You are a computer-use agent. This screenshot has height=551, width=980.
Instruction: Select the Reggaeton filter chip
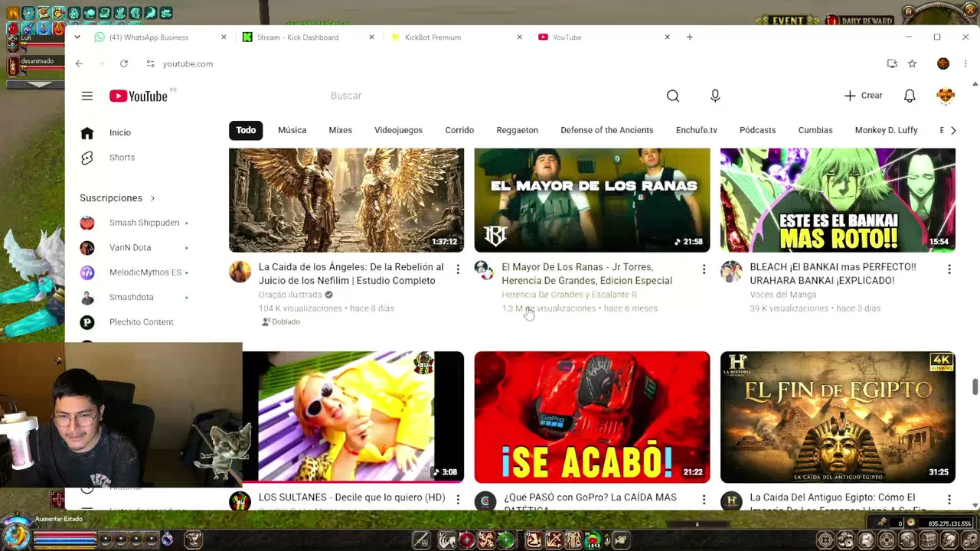point(517,130)
